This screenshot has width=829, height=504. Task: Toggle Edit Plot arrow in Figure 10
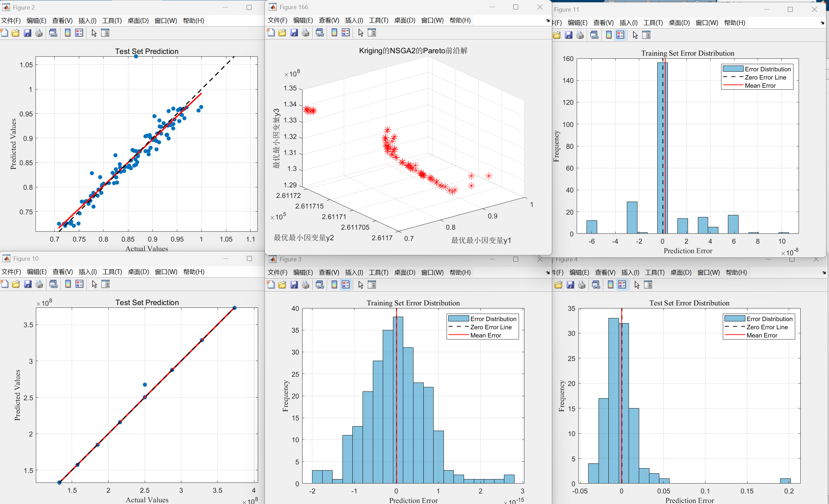point(95,284)
